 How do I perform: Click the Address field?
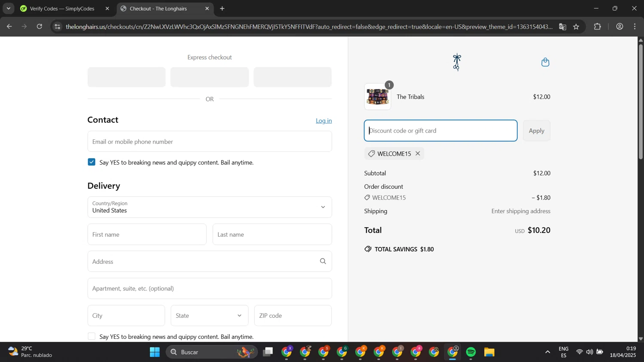click(210, 262)
